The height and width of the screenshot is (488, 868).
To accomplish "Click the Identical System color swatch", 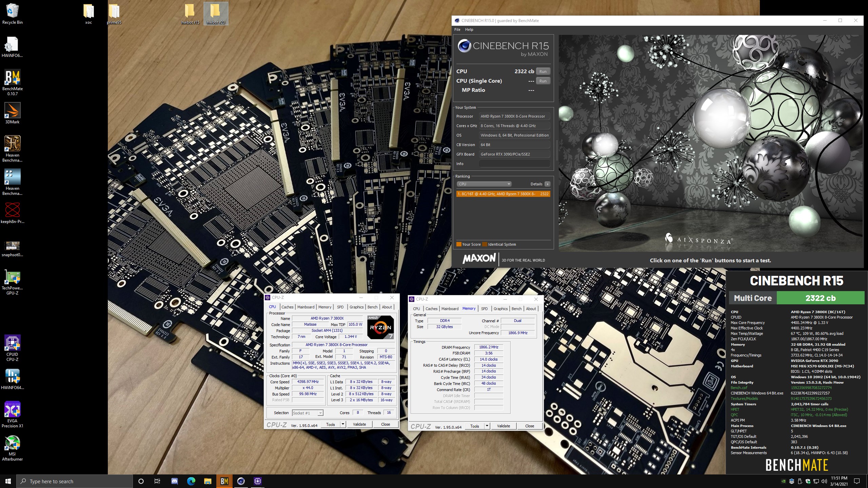I will coord(485,244).
